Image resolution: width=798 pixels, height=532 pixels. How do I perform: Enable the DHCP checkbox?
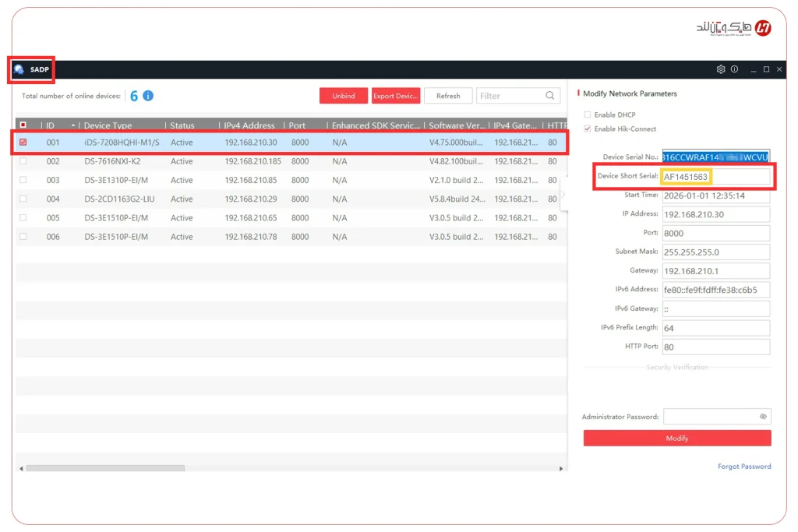[585, 114]
